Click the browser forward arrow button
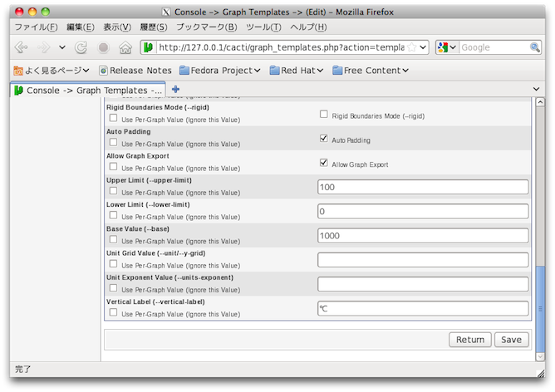Viewport: 555px width, 392px height. tap(42, 47)
